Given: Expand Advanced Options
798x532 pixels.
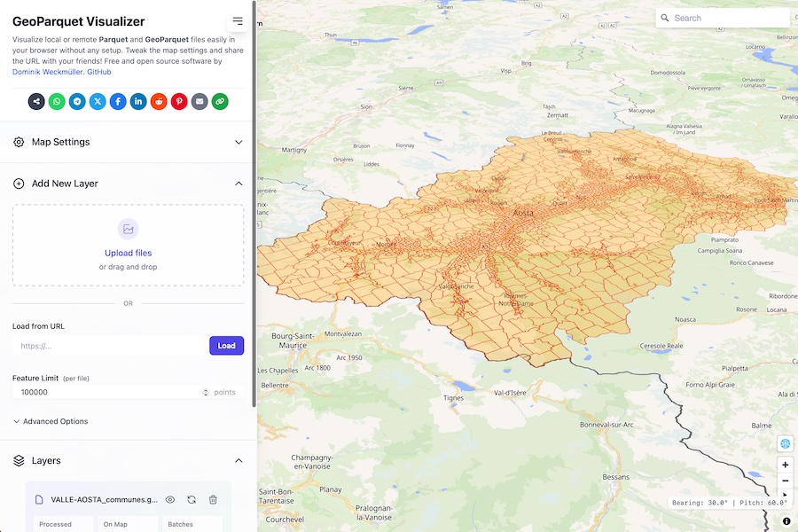Looking at the screenshot, I should [x=51, y=421].
